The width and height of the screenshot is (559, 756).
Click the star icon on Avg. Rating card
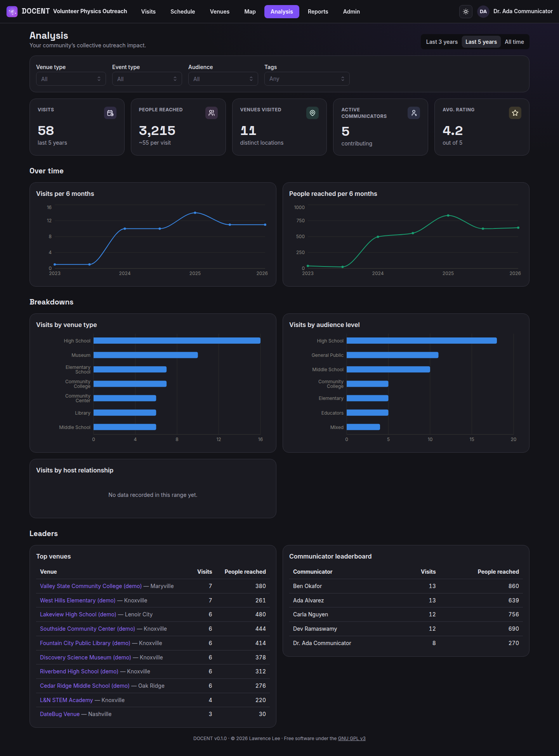click(x=515, y=113)
